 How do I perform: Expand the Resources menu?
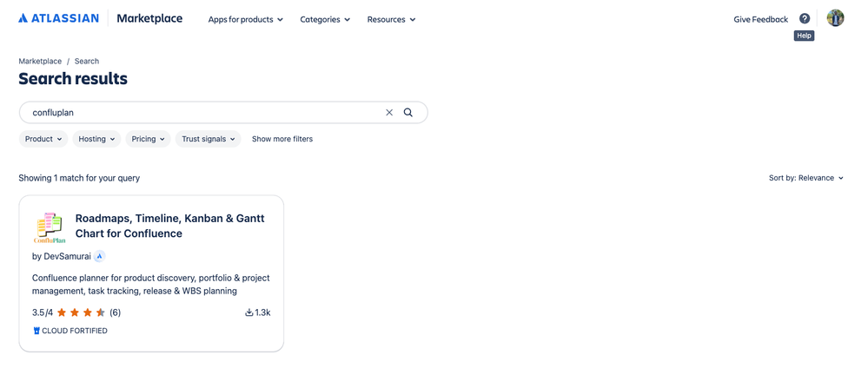coord(391,19)
